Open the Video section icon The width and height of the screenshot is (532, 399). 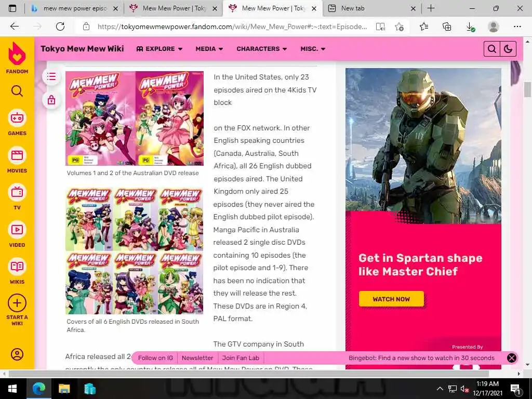click(x=17, y=230)
